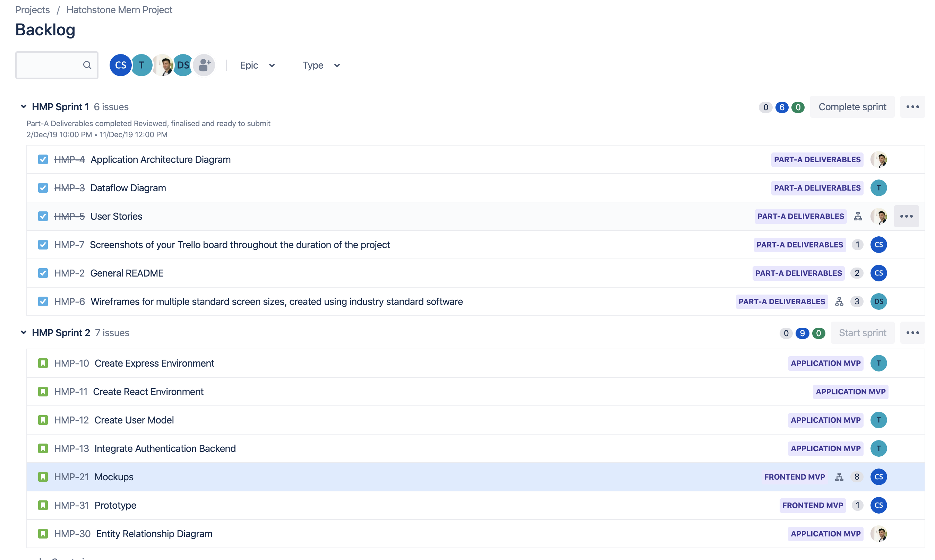Select the CS avatar filter

tap(120, 65)
